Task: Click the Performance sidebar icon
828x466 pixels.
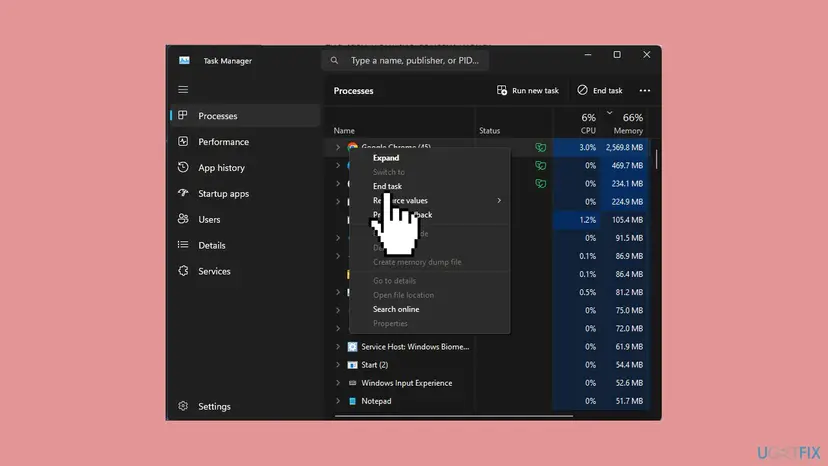Action: (x=183, y=141)
